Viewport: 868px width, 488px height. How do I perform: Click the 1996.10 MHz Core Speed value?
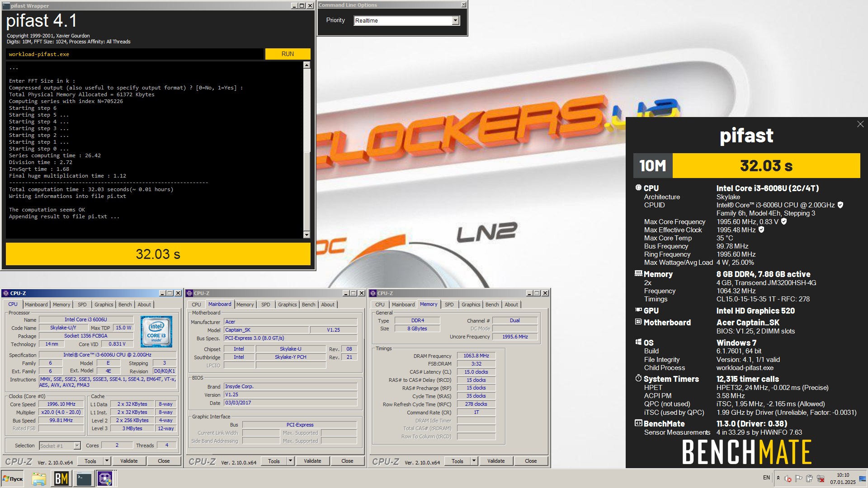[61, 404]
